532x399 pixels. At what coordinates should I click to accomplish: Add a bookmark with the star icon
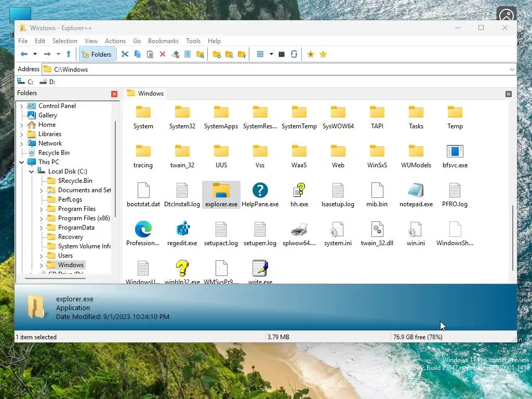(x=311, y=54)
